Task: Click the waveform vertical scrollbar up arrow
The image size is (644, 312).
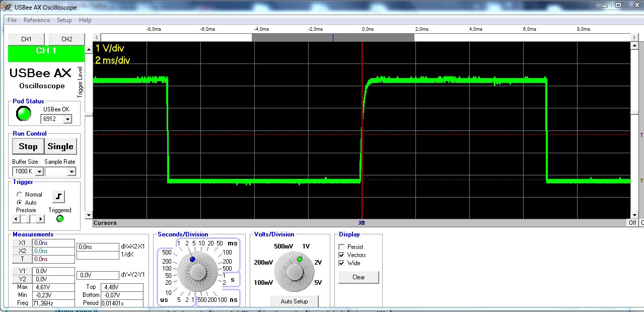Action: 634,45
